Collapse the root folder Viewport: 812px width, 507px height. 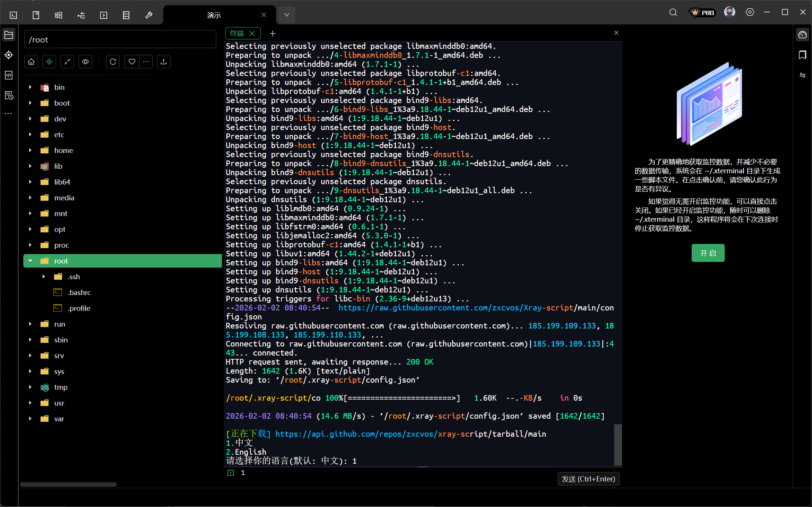point(30,261)
